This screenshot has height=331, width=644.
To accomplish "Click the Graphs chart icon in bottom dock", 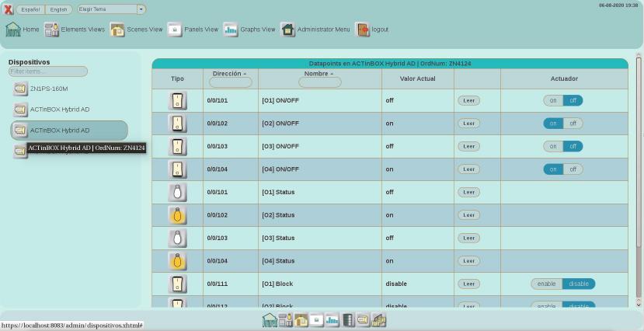I will coord(332,320).
